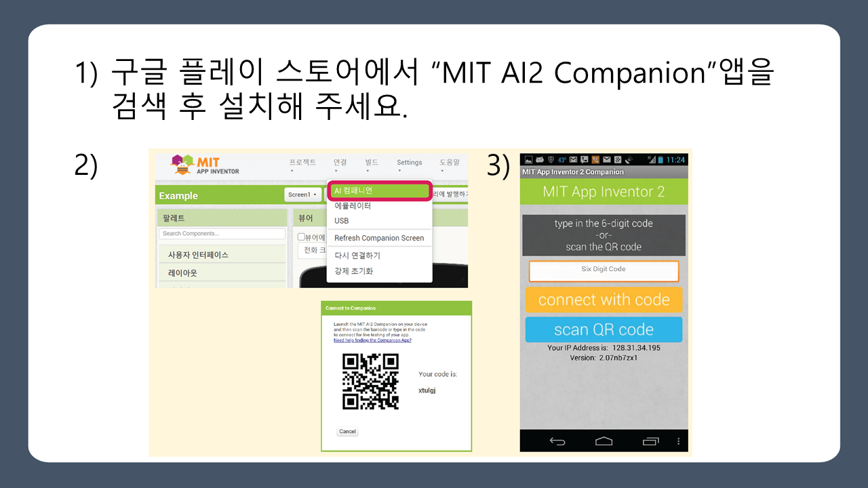Focus the Search Components field
The image size is (868, 488).
(x=222, y=233)
